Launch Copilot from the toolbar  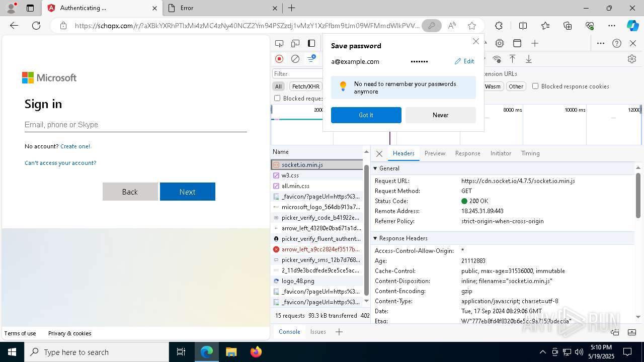click(x=632, y=26)
